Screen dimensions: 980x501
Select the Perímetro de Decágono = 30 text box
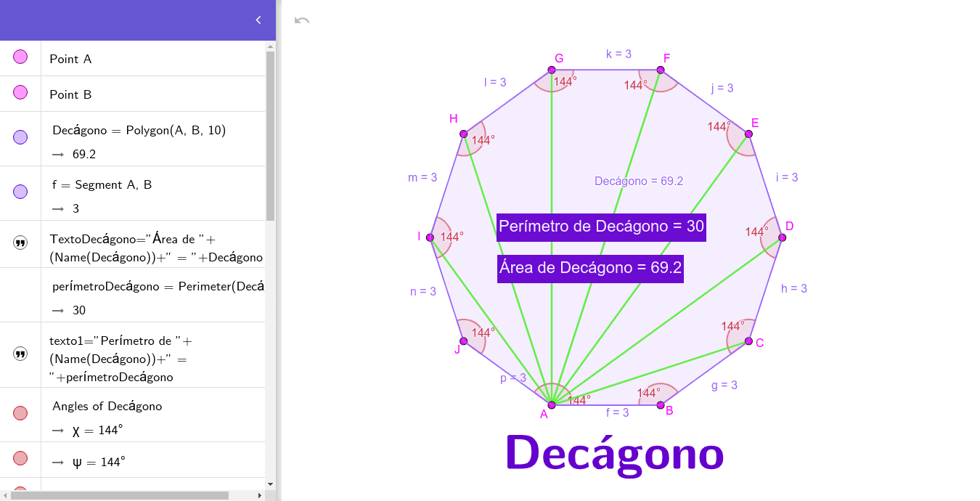click(601, 227)
